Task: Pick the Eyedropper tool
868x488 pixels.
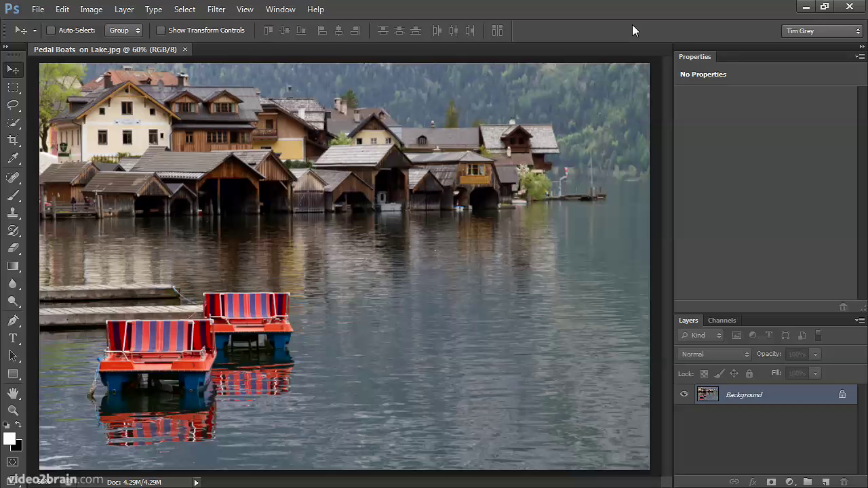Action: (13, 159)
